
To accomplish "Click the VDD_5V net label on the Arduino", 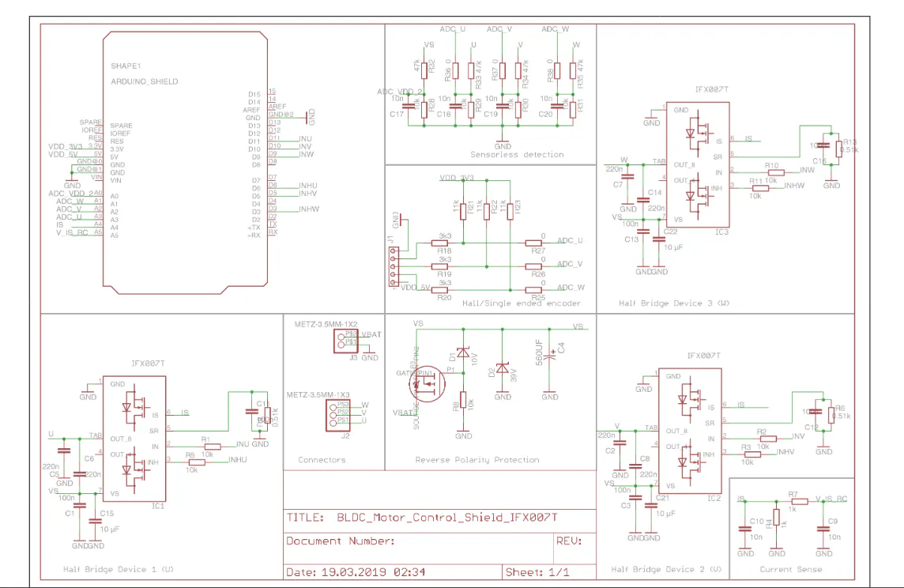I will click(x=63, y=154).
